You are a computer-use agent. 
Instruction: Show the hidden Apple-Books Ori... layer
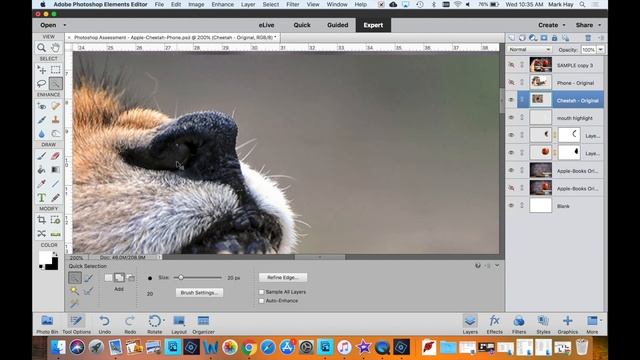511,188
